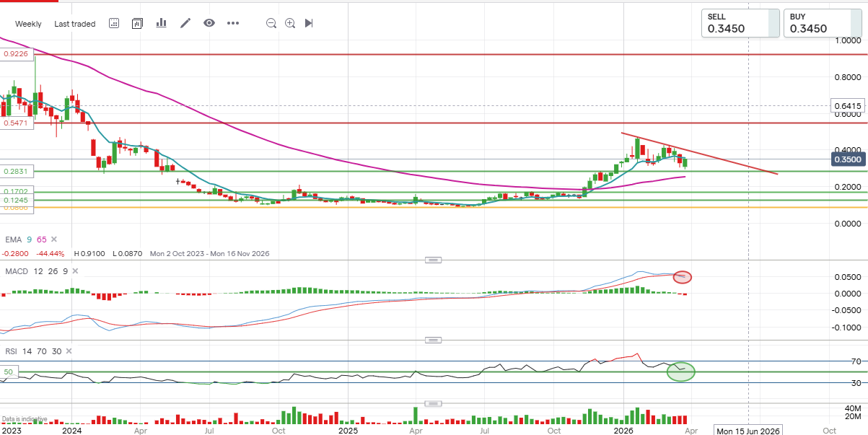Open the bar chart type selector
Image resolution: width=868 pixels, height=435 pixels.
(161, 23)
